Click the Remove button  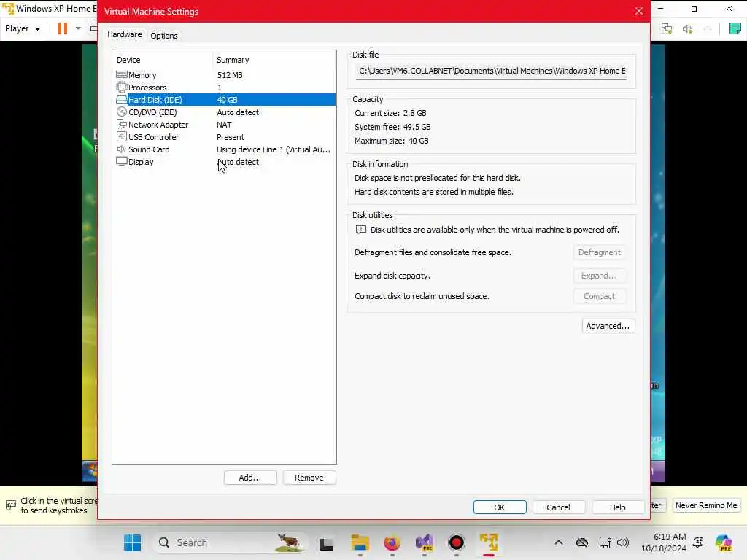tap(309, 478)
